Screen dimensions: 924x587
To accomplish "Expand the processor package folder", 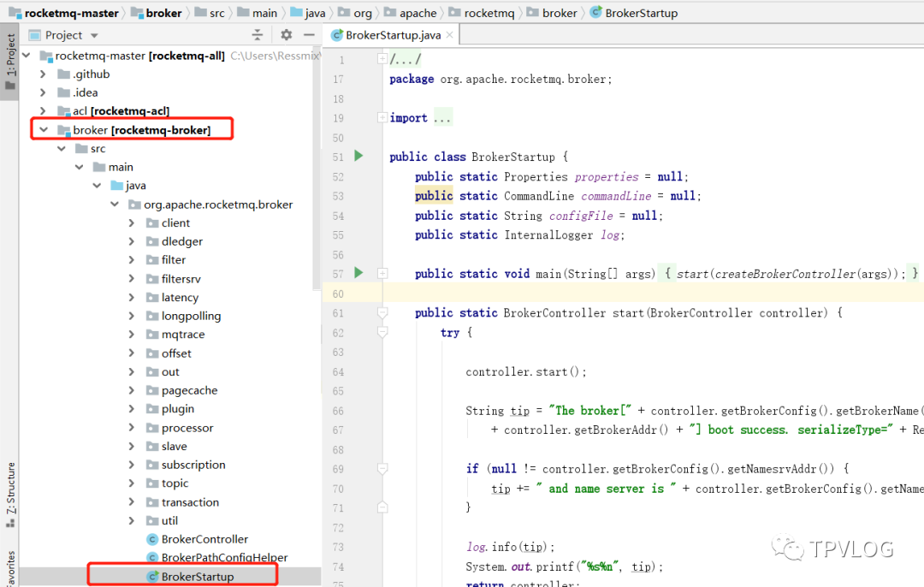I will [131, 428].
